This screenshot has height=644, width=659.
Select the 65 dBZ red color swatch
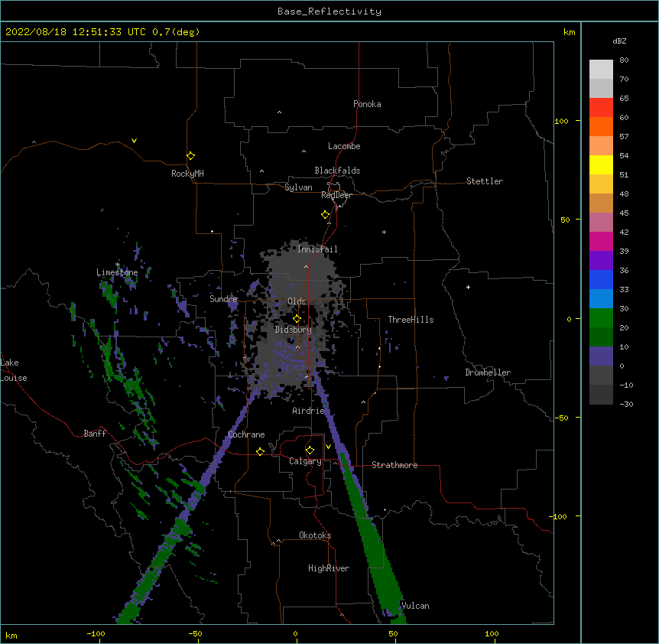pyautogui.click(x=601, y=108)
